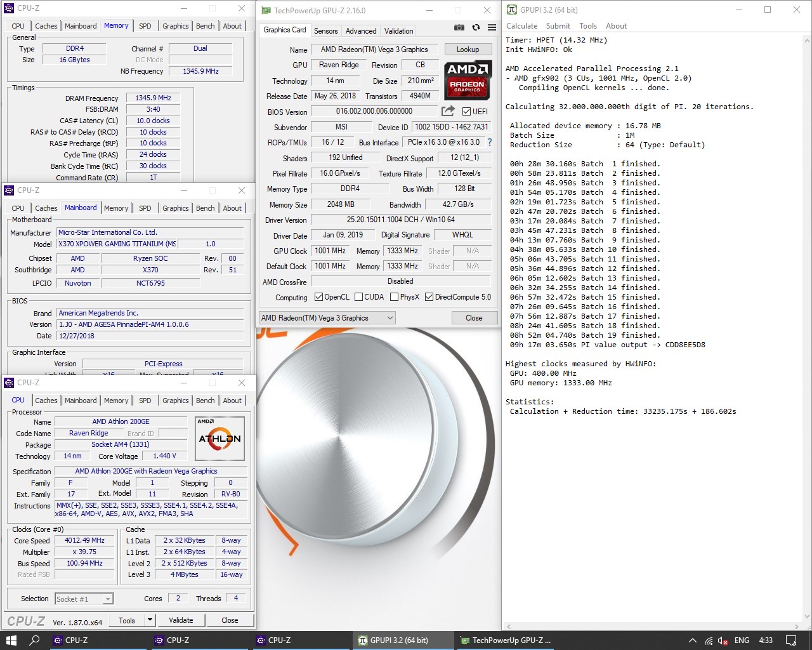Viewport: 812px width, 650px height.
Task: Click the taskbar clock showing 4:33
Action: coord(766,640)
